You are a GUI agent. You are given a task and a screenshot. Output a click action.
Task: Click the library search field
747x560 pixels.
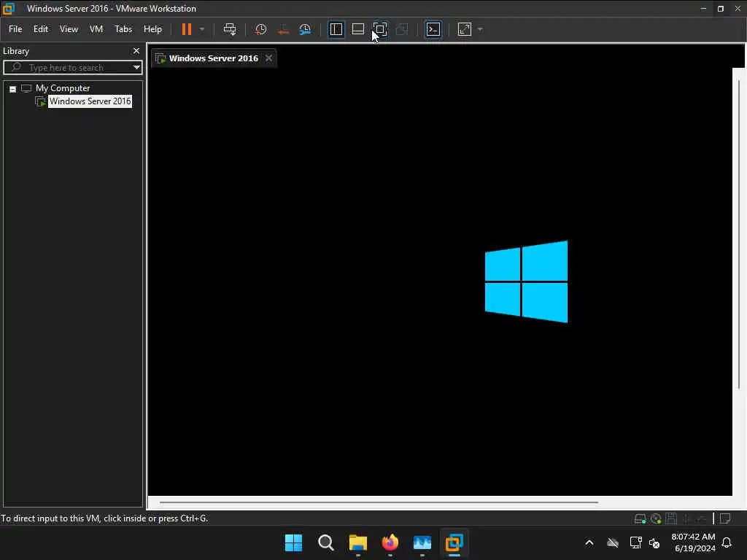tap(71, 67)
